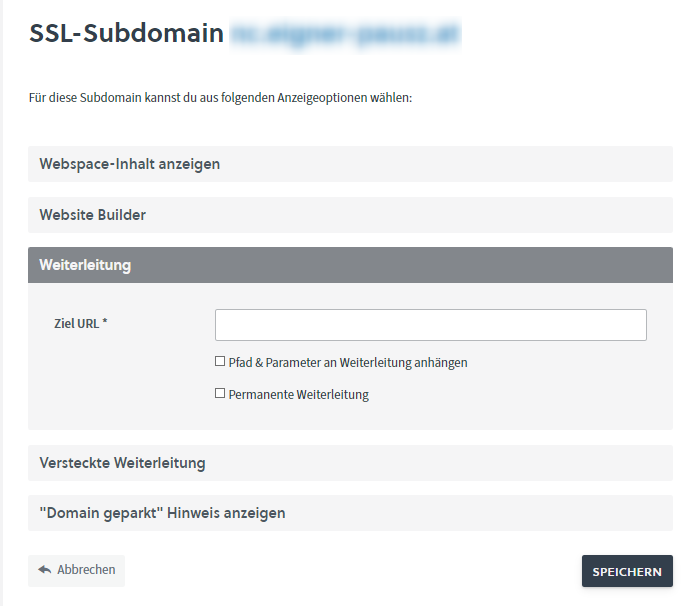Tick the Permanente Weiterleitung checkbox
697x606 pixels.
pyautogui.click(x=220, y=394)
